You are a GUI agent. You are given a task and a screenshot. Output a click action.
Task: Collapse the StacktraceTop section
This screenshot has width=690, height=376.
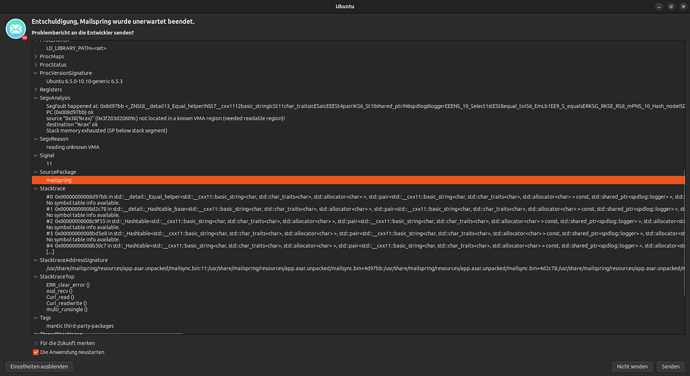click(36, 276)
